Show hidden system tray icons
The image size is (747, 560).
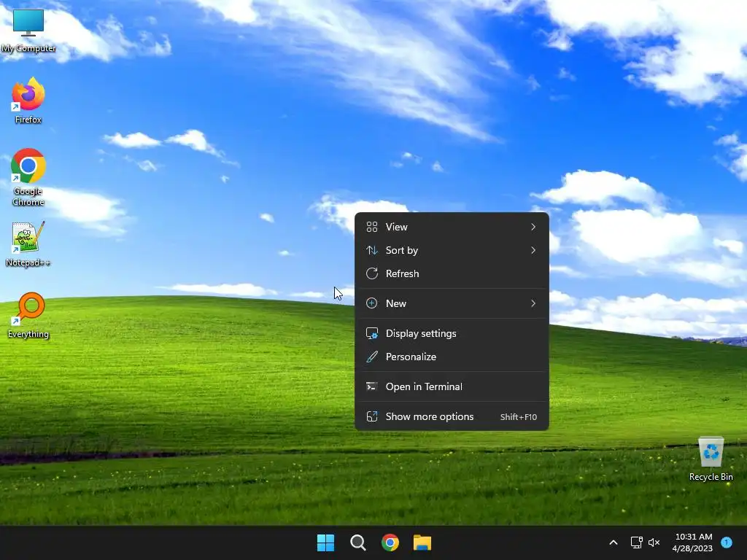[614, 542]
